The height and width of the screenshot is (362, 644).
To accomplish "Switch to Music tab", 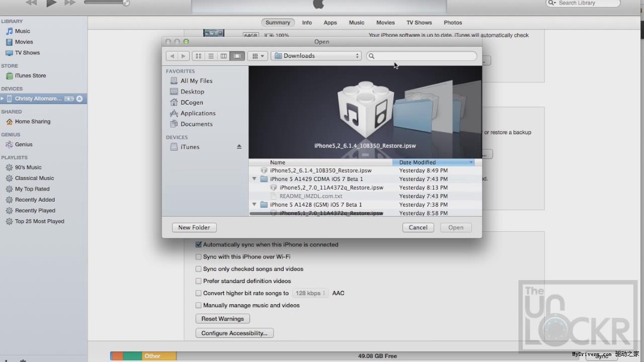I will 357,23.
